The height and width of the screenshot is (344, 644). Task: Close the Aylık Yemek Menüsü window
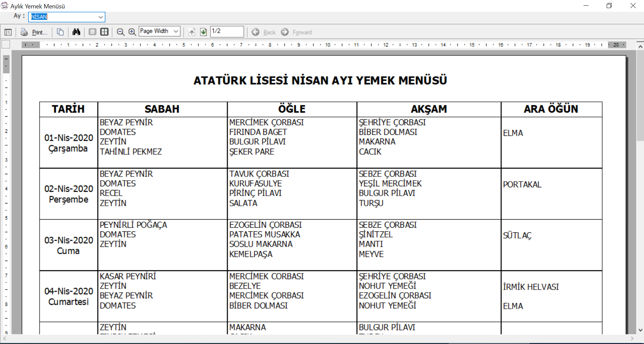[633, 6]
